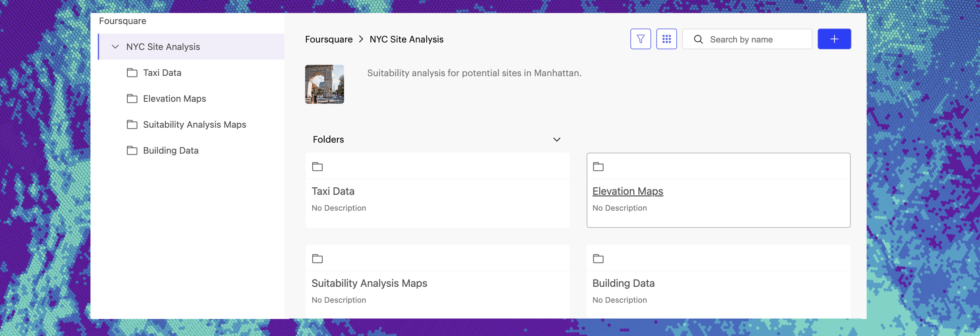Viewport: 980px width, 336px height.
Task: Click Foursquare title atop sidebar
Action: pos(123,21)
